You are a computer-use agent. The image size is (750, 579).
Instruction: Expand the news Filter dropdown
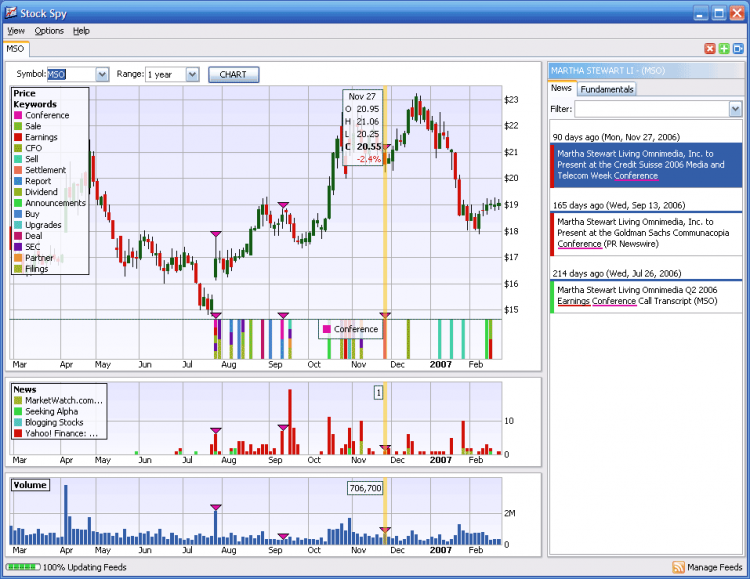[735, 109]
